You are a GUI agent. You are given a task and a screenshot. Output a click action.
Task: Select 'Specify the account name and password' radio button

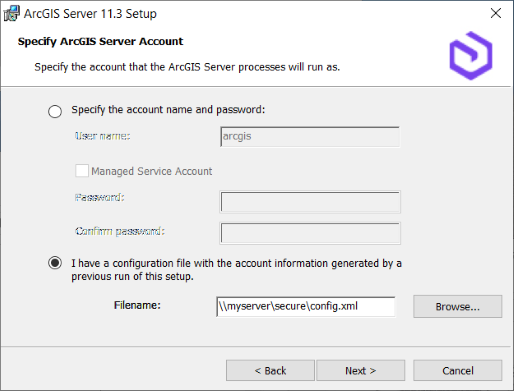55,111
